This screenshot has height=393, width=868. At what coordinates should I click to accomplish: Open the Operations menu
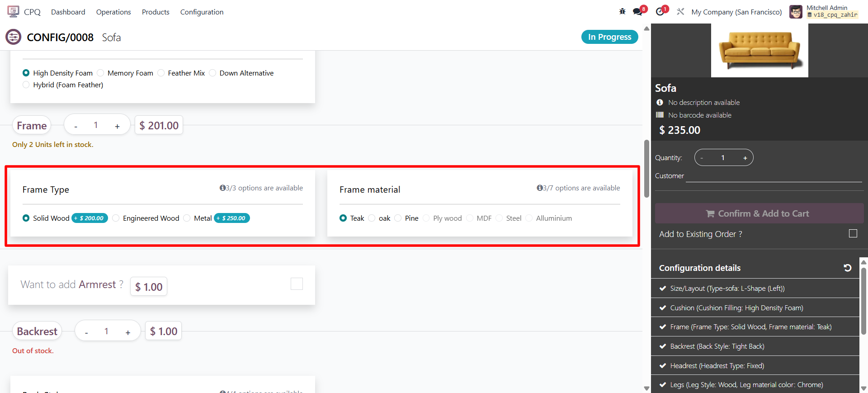pyautogui.click(x=113, y=12)
